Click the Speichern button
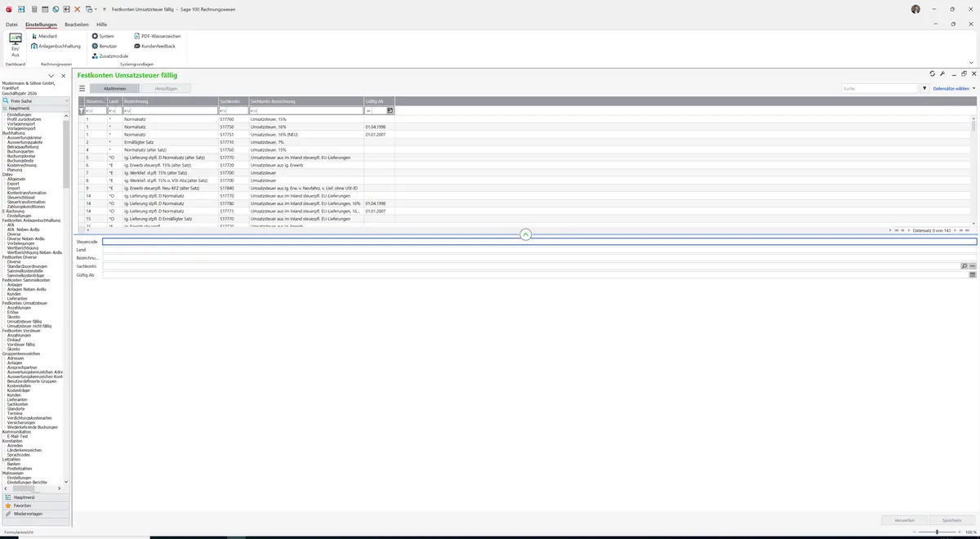The height and width of the screenshot is (539, 980). [x=951, y=519]
